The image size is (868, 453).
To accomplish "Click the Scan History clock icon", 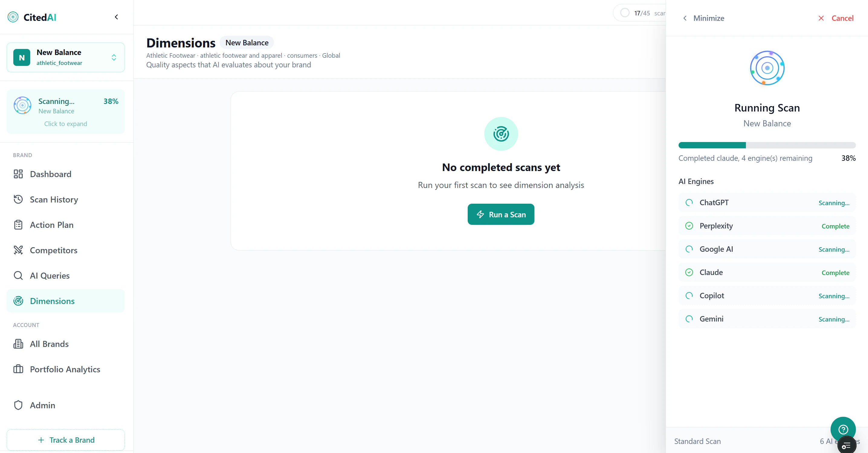I will coord(18,199).
